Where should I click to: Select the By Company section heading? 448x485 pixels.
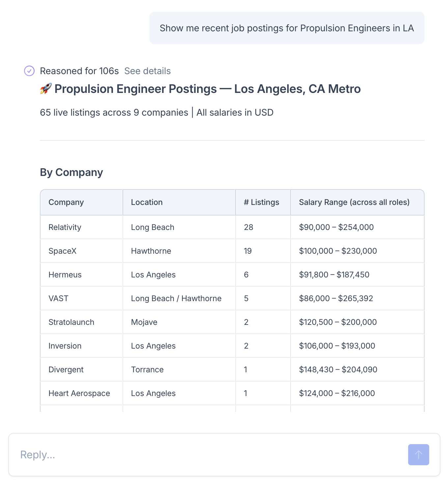[71, 172]
